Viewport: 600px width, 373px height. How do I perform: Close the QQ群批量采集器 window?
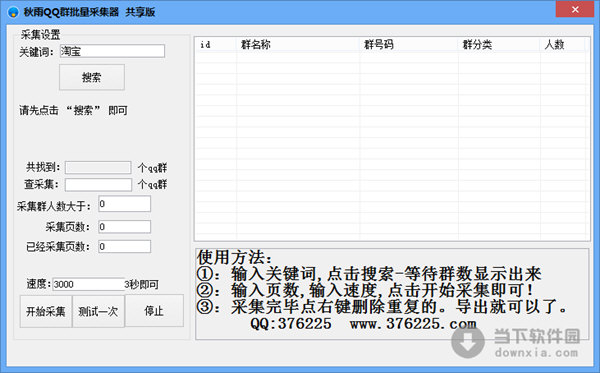575,10
